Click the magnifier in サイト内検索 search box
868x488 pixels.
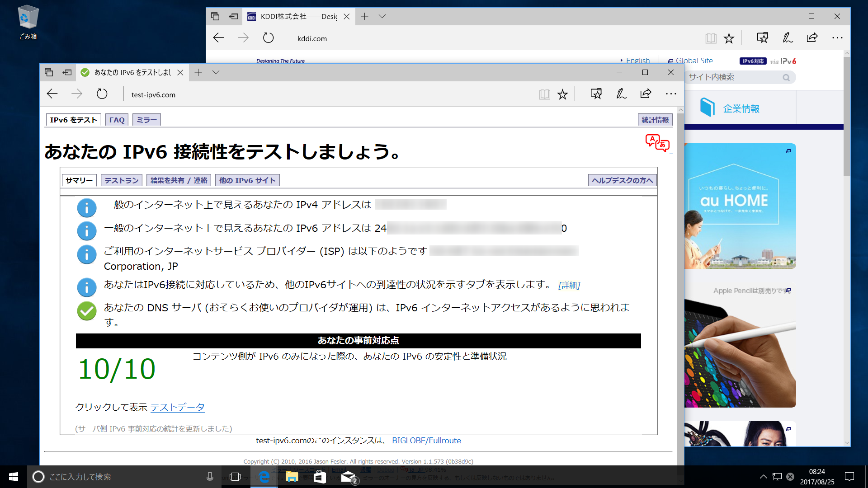pos(786,77)
